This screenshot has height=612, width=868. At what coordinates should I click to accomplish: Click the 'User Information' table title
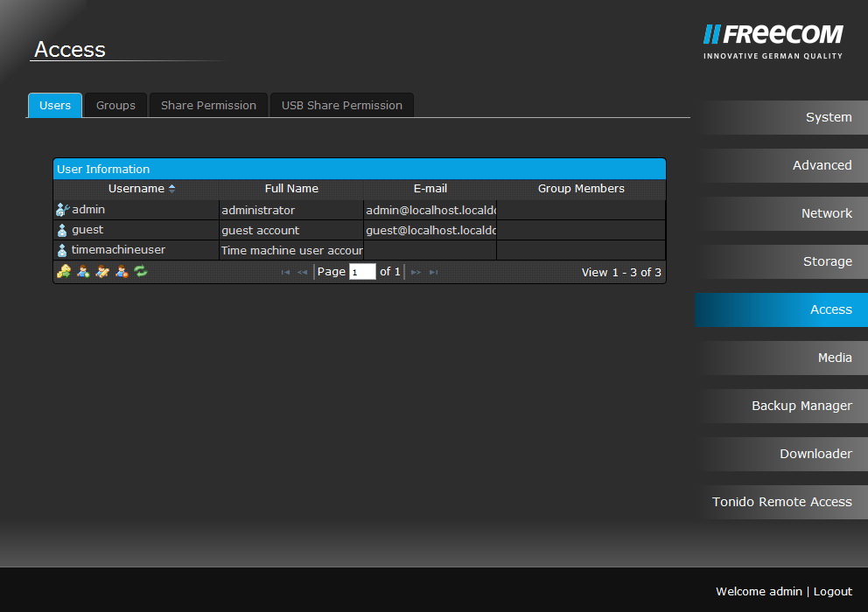(x=103, y=170)
